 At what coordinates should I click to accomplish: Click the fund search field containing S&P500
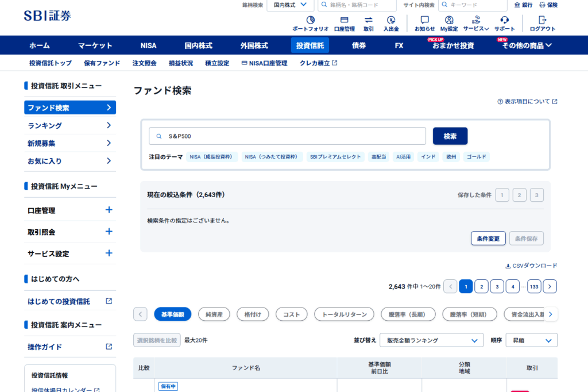click(287, 136)
